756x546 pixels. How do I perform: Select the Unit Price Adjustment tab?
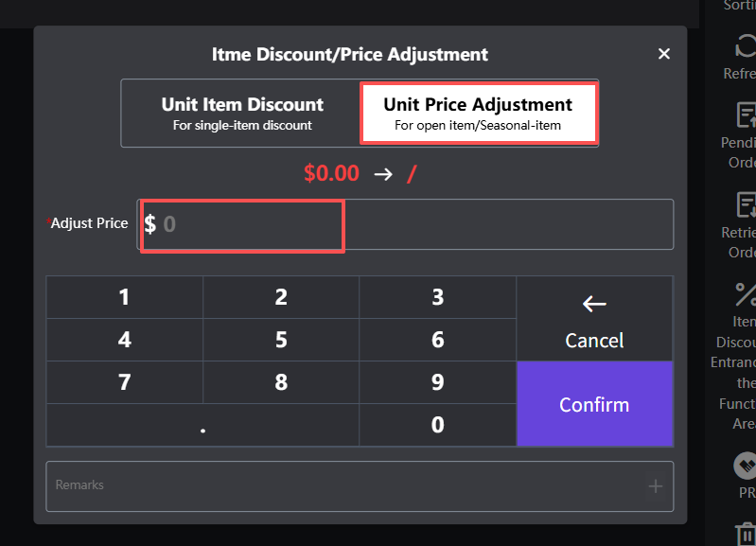click(x=478, y=113)
